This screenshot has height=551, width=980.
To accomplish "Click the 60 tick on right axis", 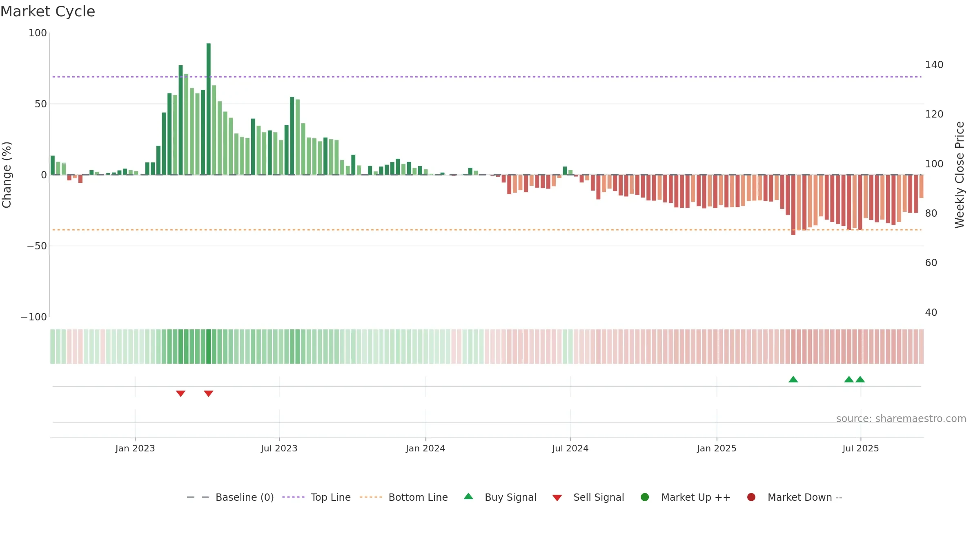I will click(931, 263).
